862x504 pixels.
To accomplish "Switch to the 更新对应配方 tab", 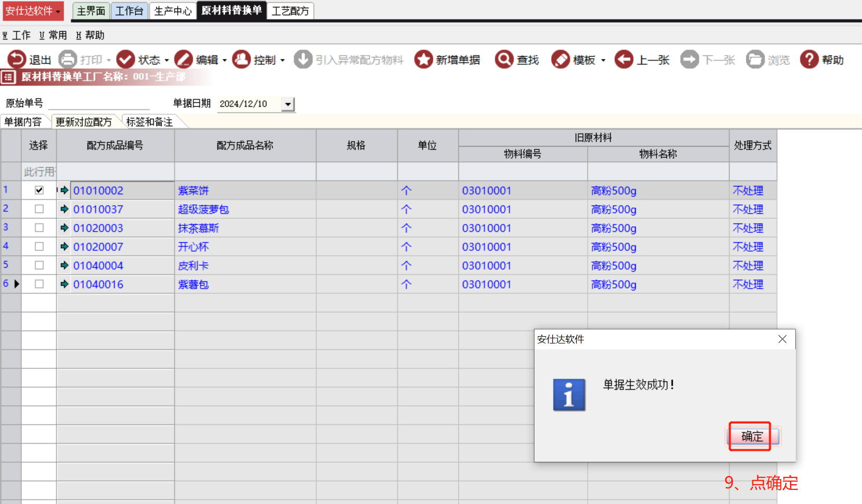I will click(83, 122).
